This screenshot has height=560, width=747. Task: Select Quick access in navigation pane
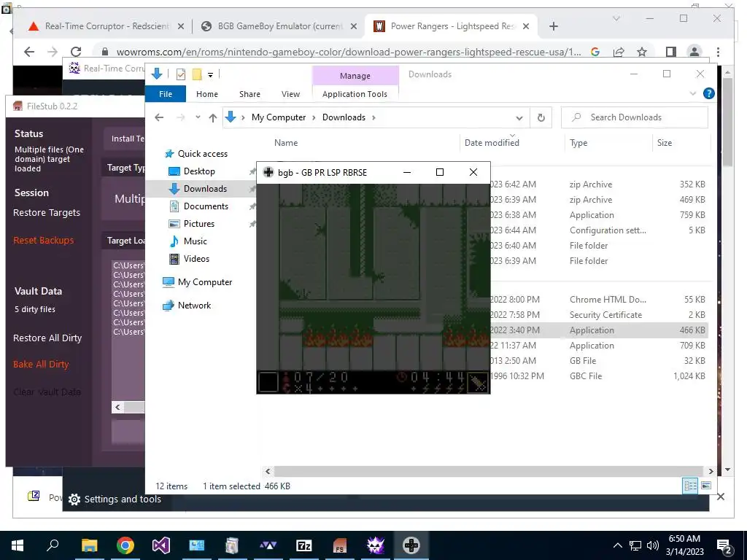[x=203, y=154]
